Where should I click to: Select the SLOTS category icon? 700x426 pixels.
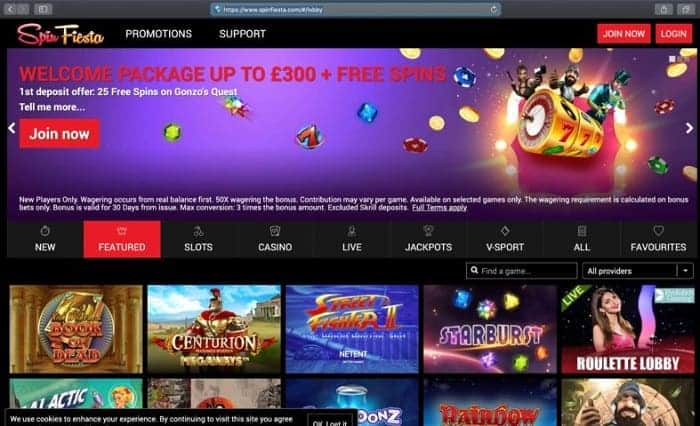point(198,231)
